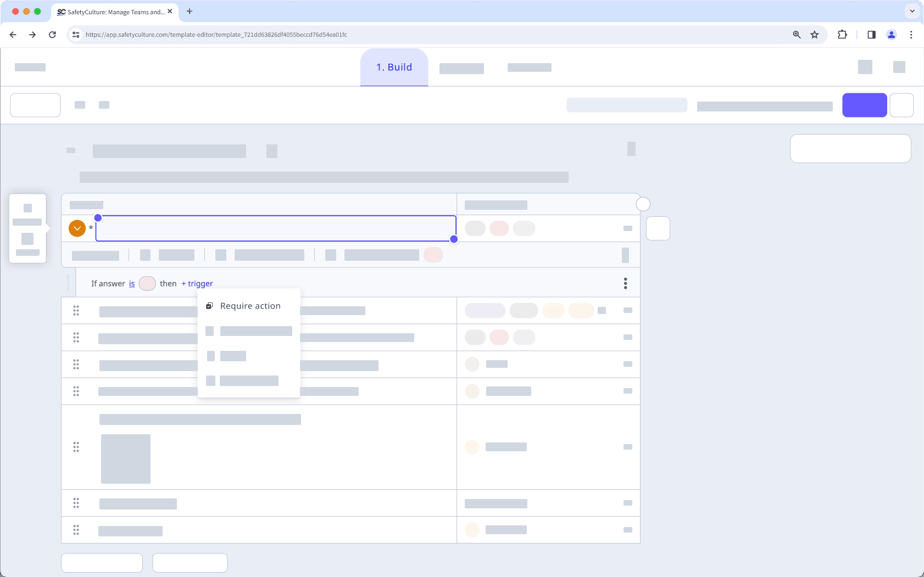
Task: Toggle the circle control at the header's right edge
Action: click(x=643, y=204)
